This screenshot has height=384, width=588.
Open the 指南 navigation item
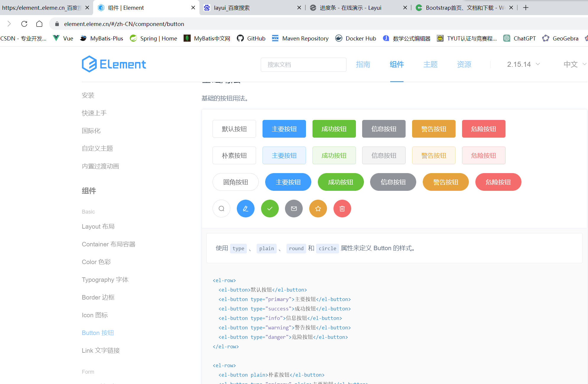[363, 64]
